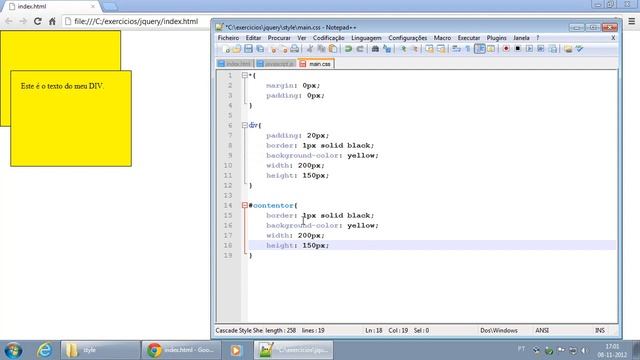
Task: Switch to the javascript.js editor tab
Action: pyautogui.click(x=276, y=64)
